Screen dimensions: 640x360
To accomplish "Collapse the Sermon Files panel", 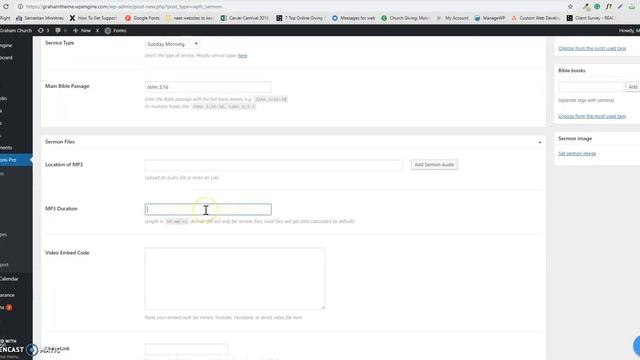I will tap(540, 142).
